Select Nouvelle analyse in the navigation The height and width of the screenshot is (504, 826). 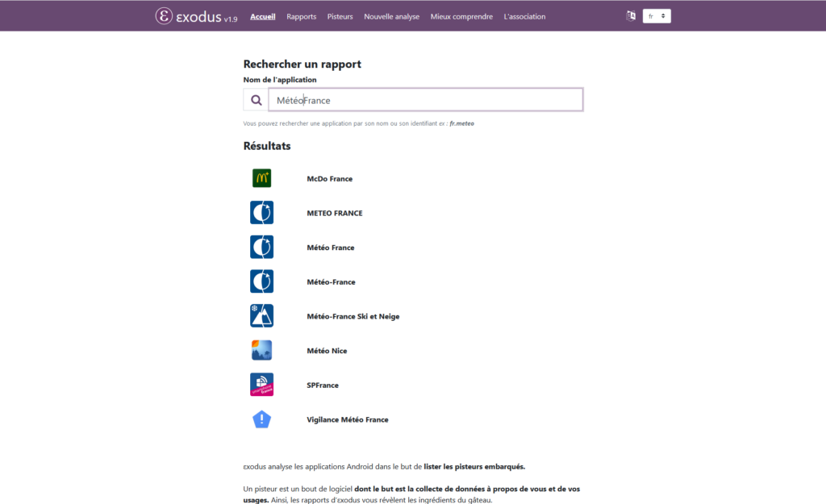pyautogui.click(x=391, y=16)
